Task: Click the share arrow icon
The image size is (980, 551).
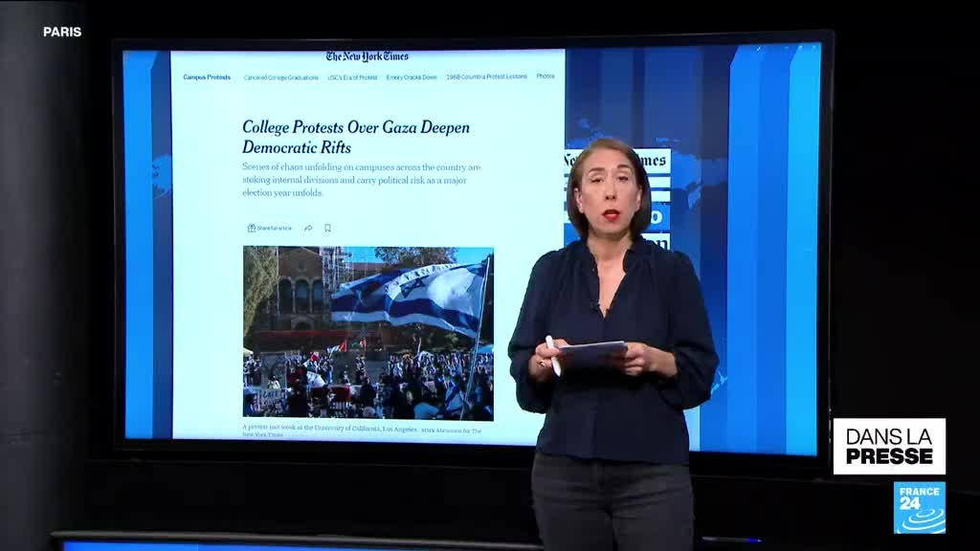Action: pyautogui.click(x=308, y=228)
